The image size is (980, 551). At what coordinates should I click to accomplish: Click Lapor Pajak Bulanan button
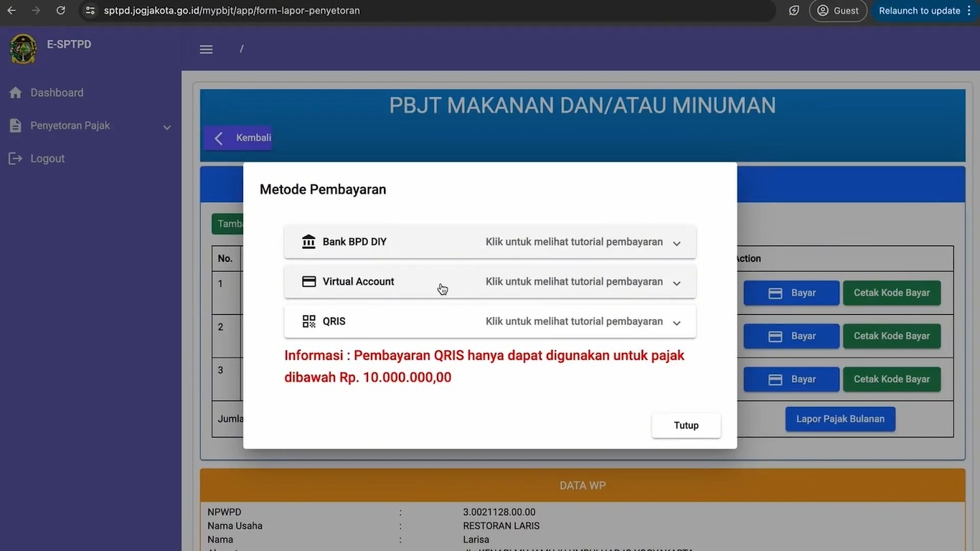click(840, 419)
